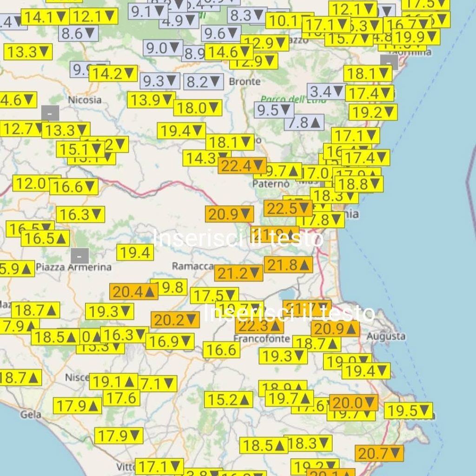Select the lower 'Inserisci il testo' text overlay

pyautogui.click(x=289, y=313)
